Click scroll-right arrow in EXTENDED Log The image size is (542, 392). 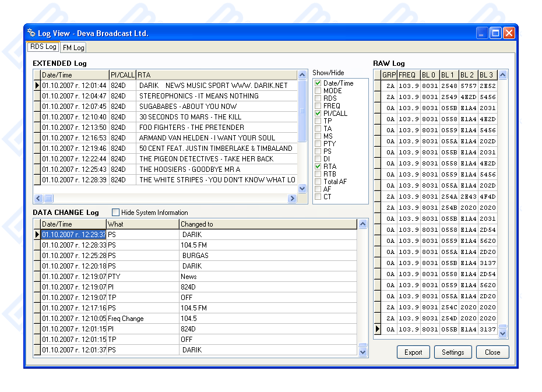pyautogui.click(x=292, y=199)
